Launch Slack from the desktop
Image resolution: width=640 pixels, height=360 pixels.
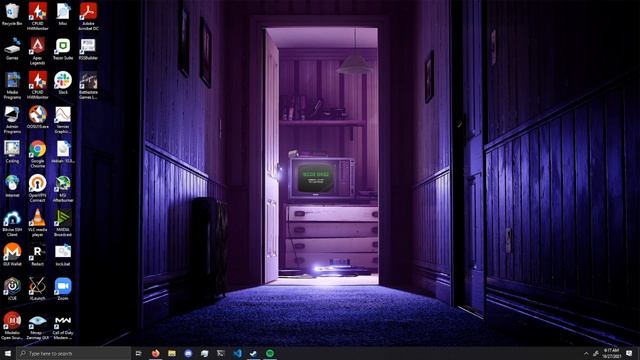pyautogui.click(x=63, y=83)
